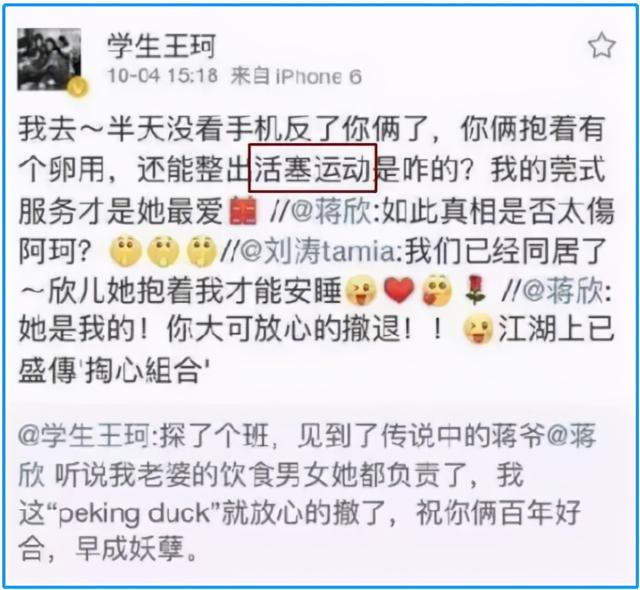Click the verified badge on the avatar

(x=78, y=87)
